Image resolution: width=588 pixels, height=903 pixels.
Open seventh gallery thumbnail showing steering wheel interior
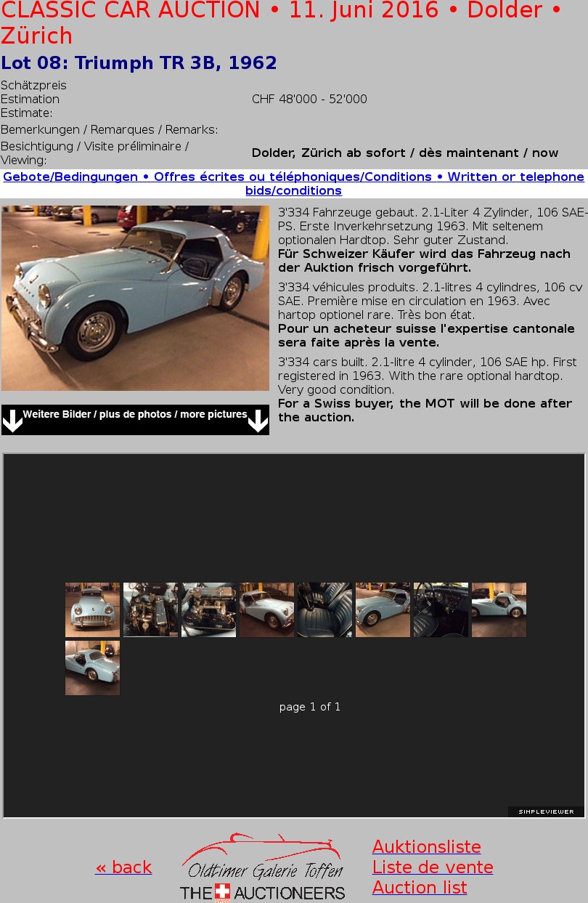click(x=441, y=610)
